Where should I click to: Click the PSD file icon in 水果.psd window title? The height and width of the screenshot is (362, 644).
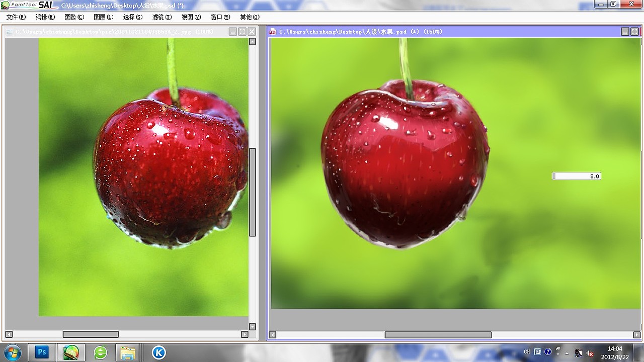click(x=273, y=32)
